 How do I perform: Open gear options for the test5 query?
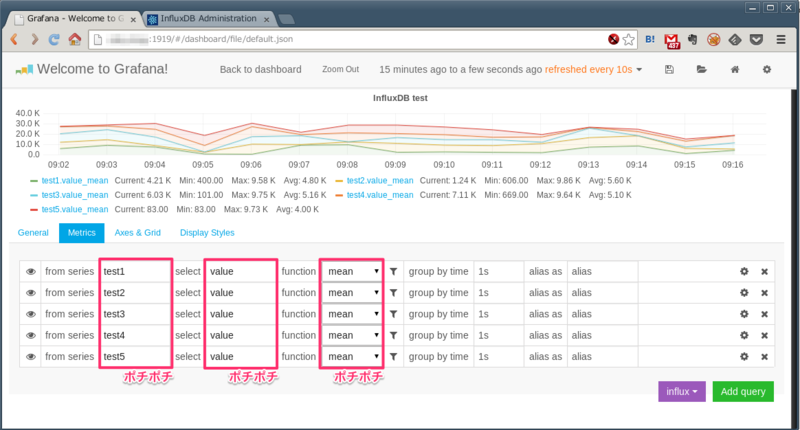point(744,357)
